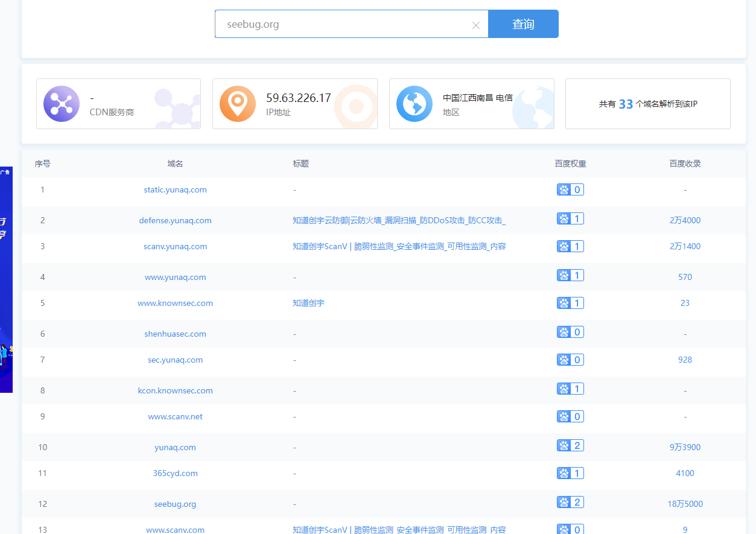The width and height of the screenshot is (756, 534).
Task: Click the 序号 column header
Action: pos(42,164)
